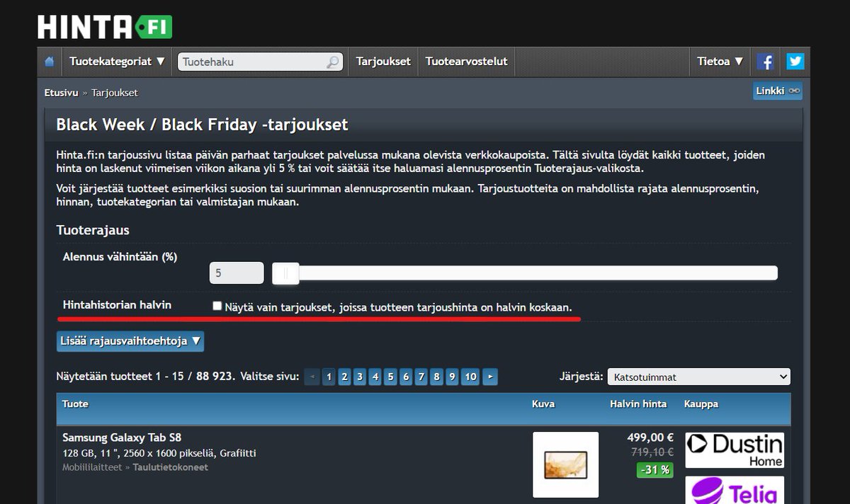Click the 499,00 € price
Viewport: 850px width, 504px height.
pyautogui.click(x=650, y=437)
